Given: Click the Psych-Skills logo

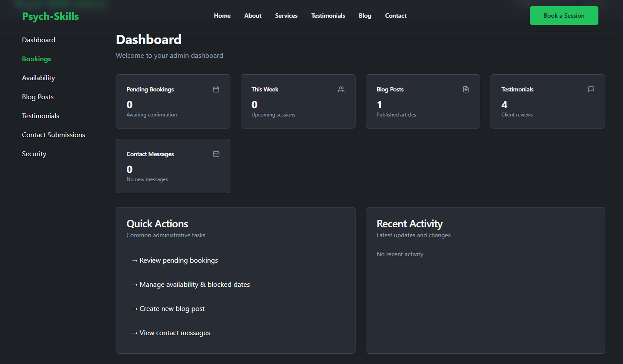Looking at the screenshot, I should pos(50,16).
